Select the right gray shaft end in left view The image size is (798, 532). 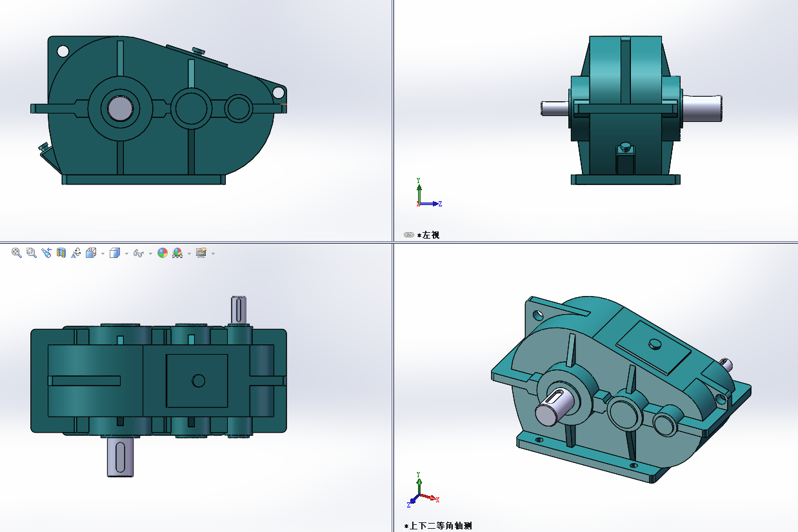coord(701,107)
